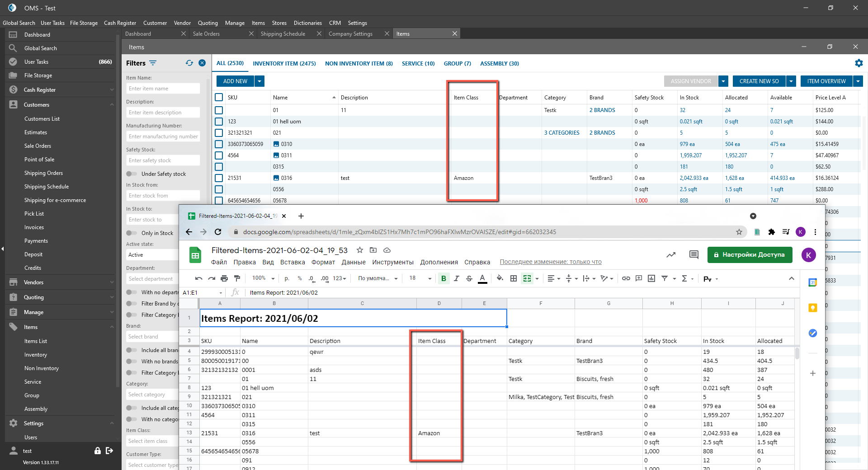Expand the CREATE NEW SO dropdown arrow
The image size is (868, 470).
tap(791, 81)
